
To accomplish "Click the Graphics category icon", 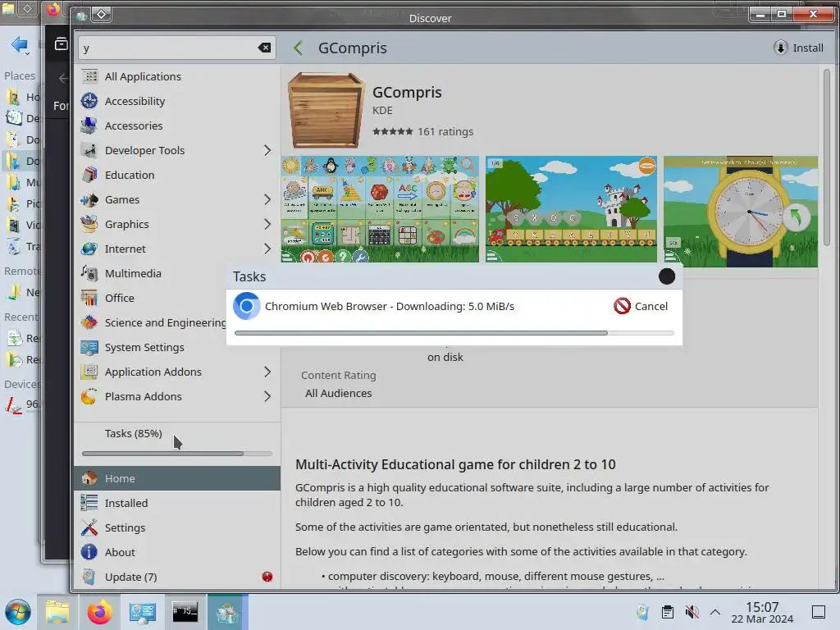I will (x=89, y=225).
